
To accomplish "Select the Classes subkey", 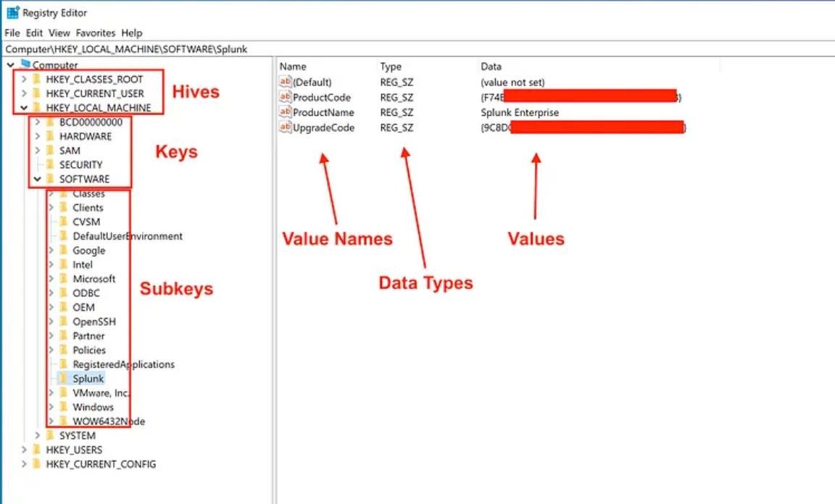I will 88,194.
